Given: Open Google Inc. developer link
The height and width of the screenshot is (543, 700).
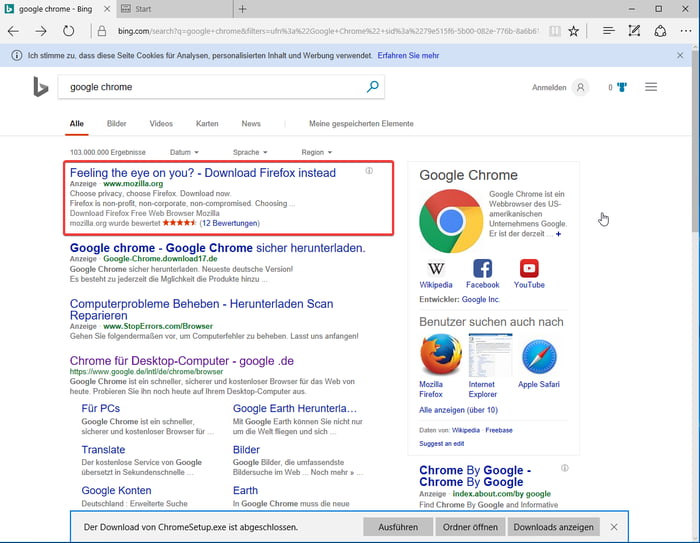Looking at the screenshot, I should [480, 299].
